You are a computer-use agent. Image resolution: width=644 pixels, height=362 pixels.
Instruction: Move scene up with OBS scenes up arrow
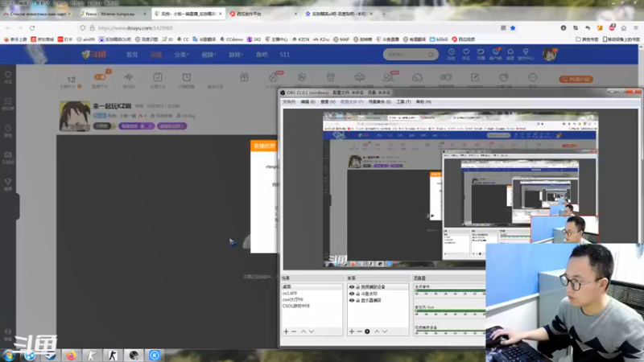[303, 331]
